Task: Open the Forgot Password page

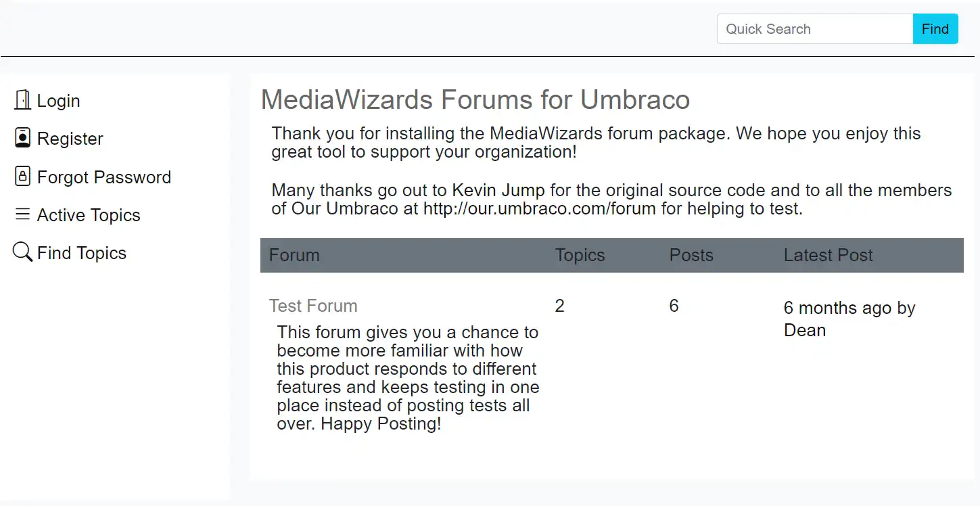Action: pos(104,177)
